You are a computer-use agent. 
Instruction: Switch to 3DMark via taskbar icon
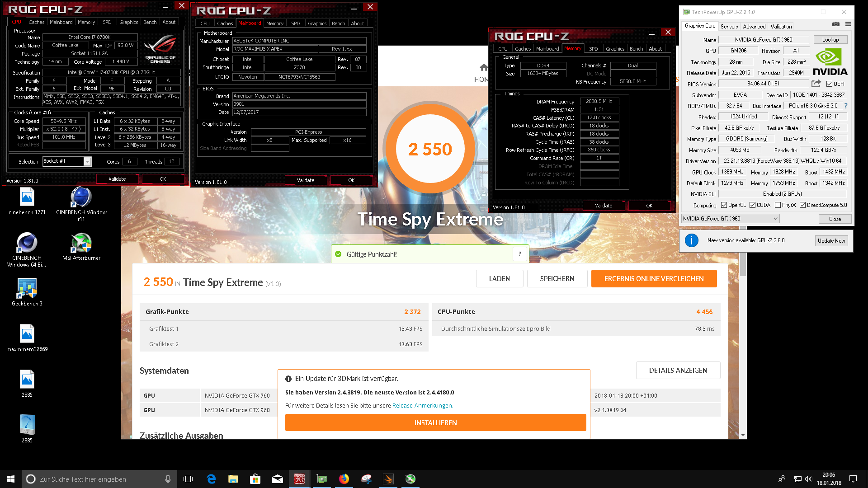388,479
